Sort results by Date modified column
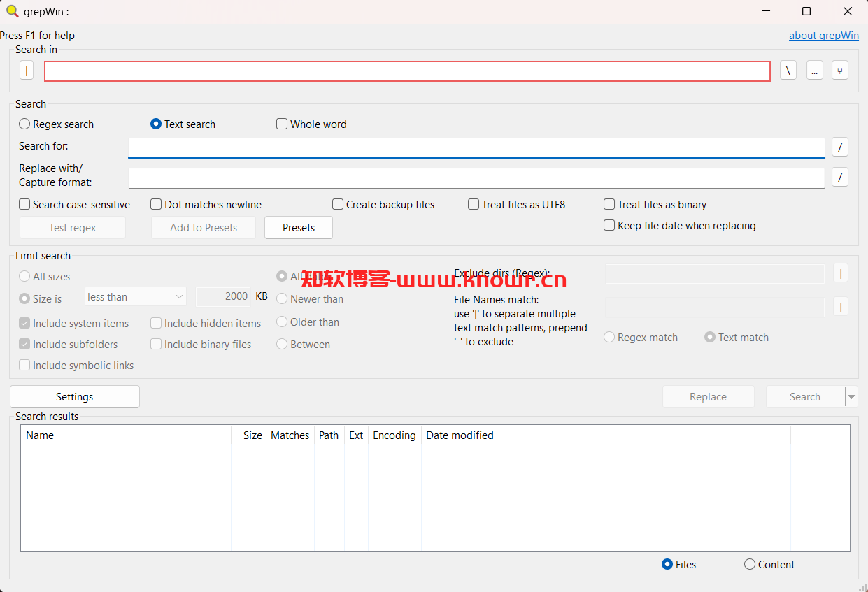 [606, 435]
